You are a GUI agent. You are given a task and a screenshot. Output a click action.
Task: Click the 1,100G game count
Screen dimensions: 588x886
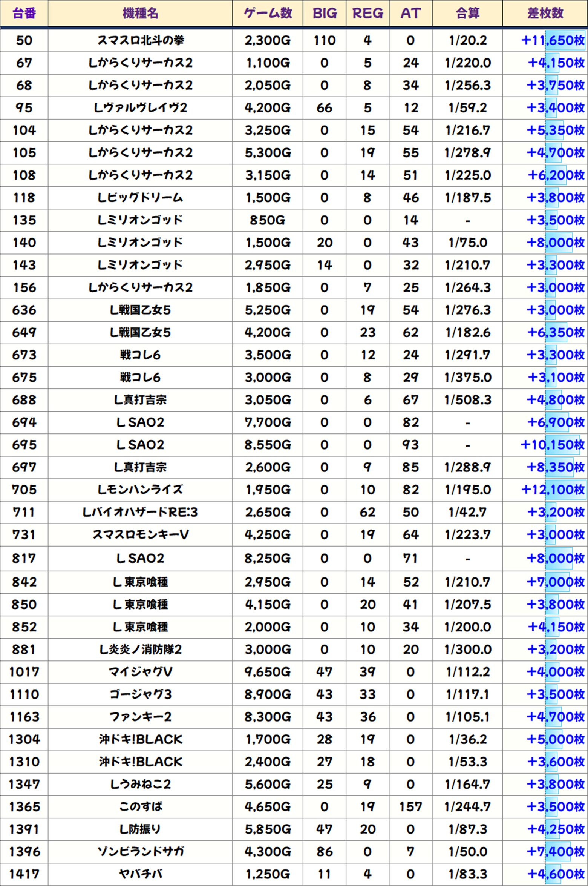tap(268, 63)
